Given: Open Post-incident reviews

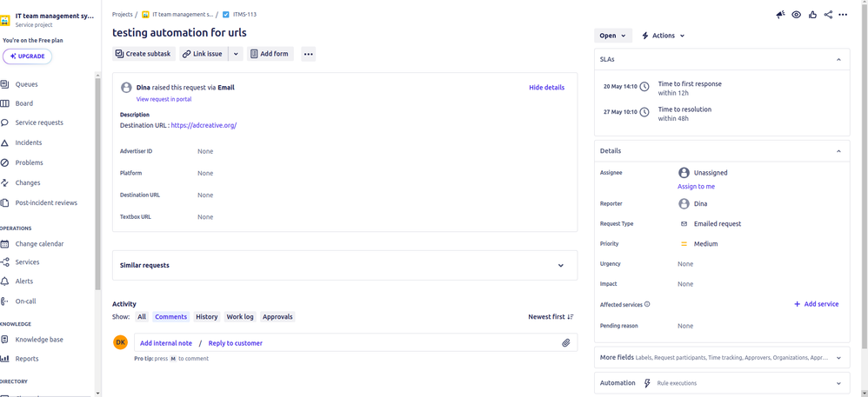Looking at the screenshot, I should pyautogui.click(x=46, y=203).
